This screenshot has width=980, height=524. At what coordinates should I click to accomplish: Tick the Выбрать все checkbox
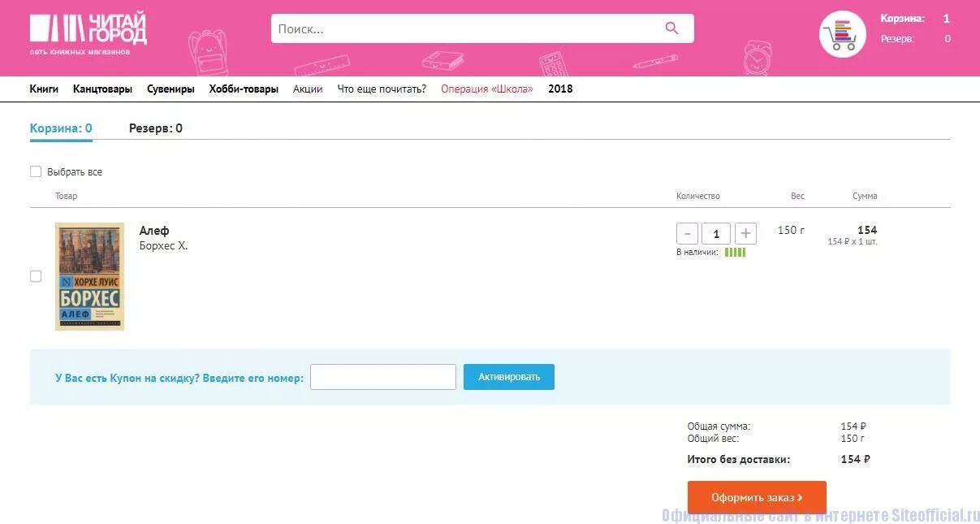coord(36,171)
